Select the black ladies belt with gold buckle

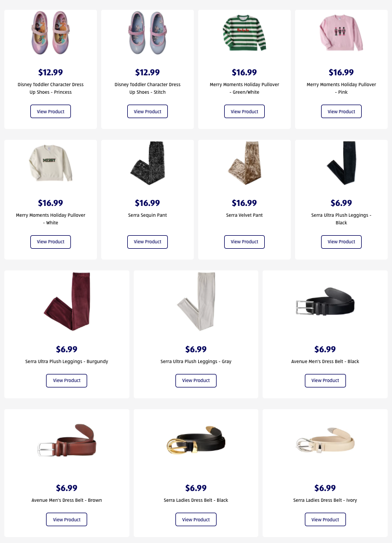pos(196,440)
